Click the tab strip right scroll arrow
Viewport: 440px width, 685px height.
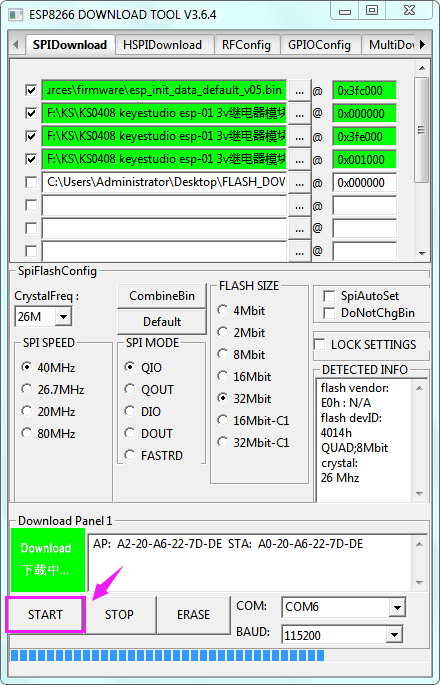click(x=422, y=45)
